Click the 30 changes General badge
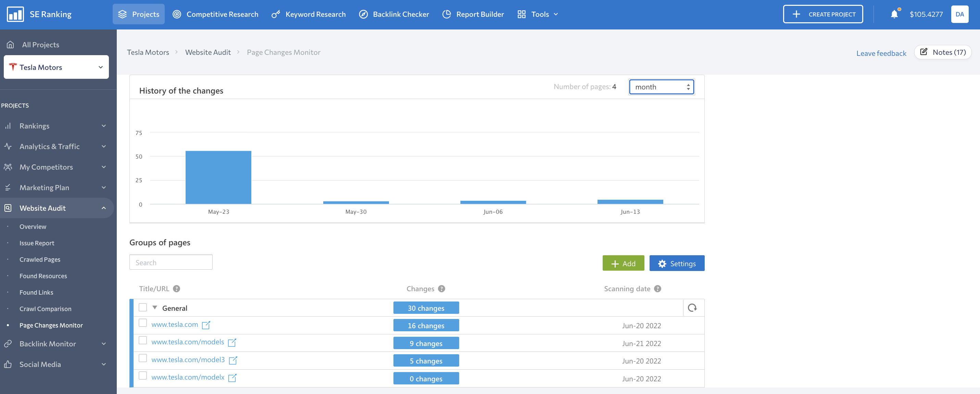Viewport: 980px width, 394px height. [x=426, y=308]
